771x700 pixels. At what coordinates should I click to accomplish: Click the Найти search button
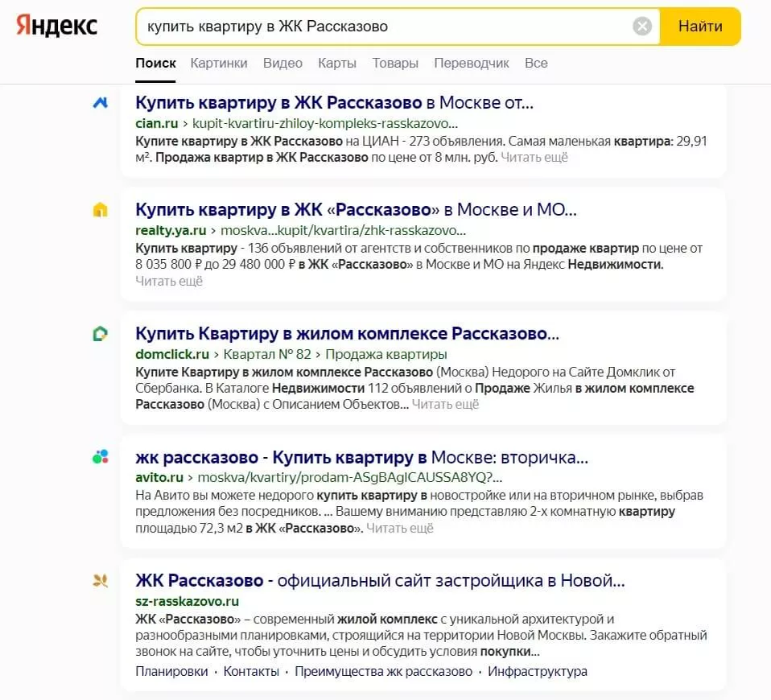(700, 26)
